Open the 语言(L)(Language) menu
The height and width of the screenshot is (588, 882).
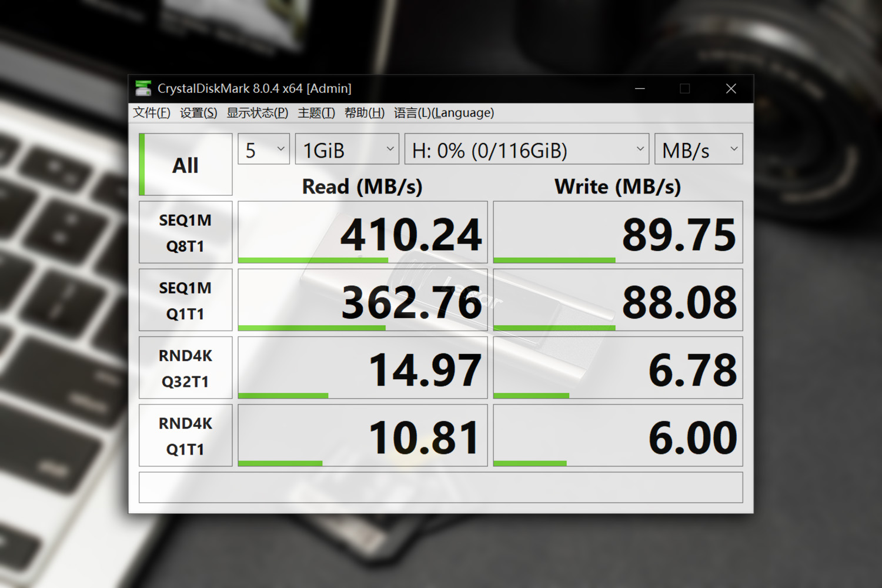[x=445, y=112]
